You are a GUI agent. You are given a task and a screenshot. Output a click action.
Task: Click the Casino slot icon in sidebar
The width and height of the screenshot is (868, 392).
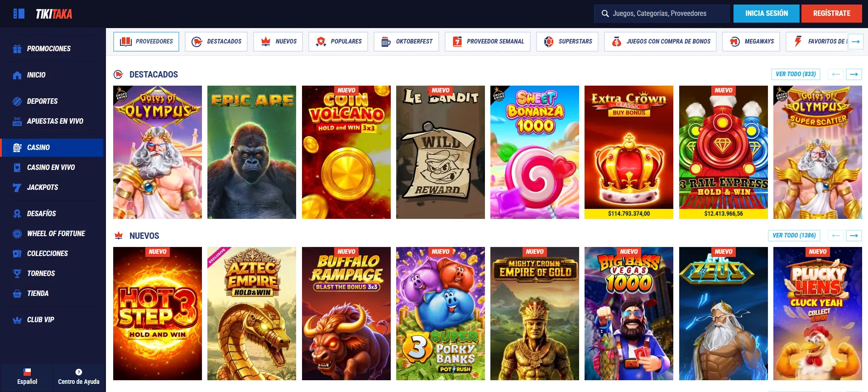coord(17,147)
